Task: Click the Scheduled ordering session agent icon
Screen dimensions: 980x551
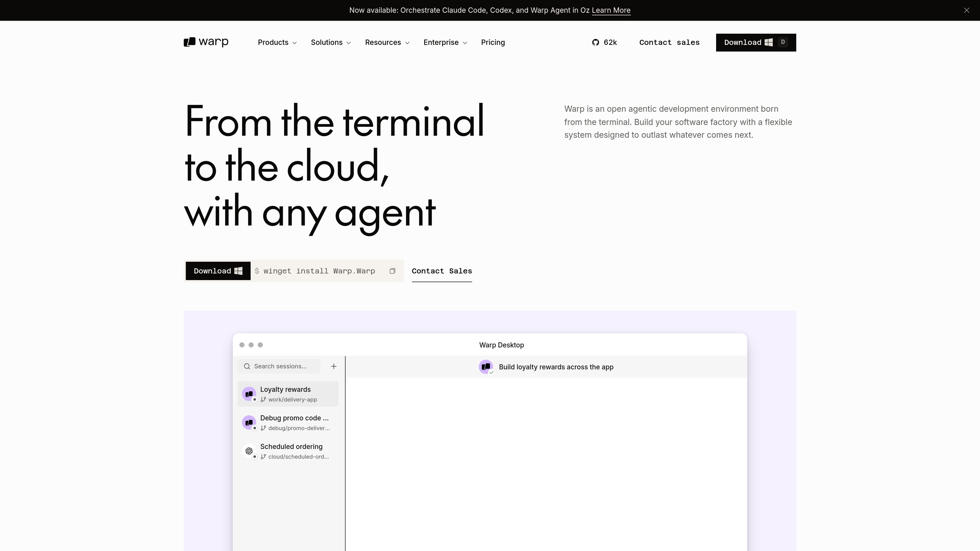Action: click(x=249, y=451)
